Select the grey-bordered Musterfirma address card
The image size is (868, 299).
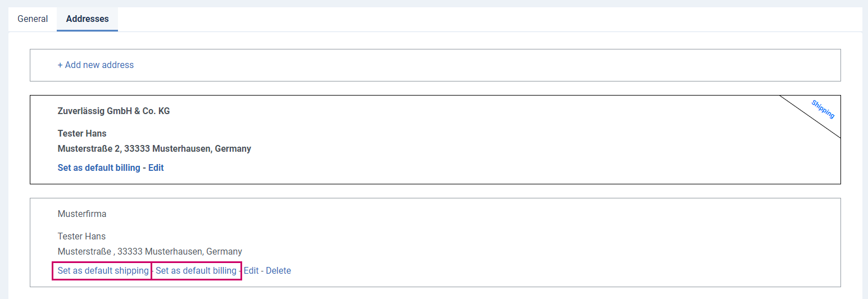click(x=435, y=242)
